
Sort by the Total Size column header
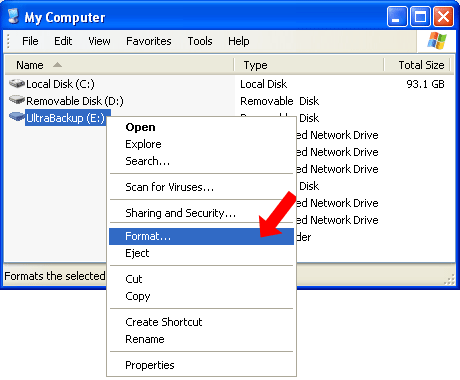click(x=417, y=65)
